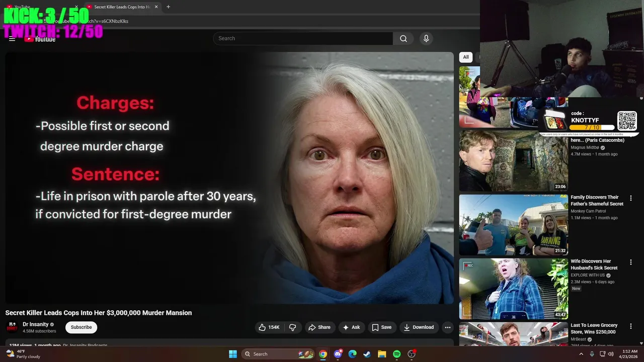This screenshot has width=644, height=362.
Task: Show hidden system tray icons
Action: point(581,354)
